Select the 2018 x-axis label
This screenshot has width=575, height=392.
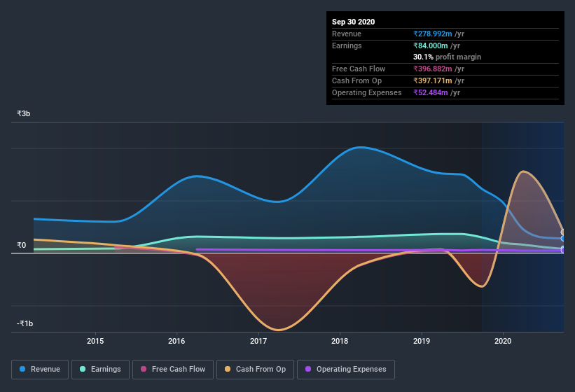click(x=340, y=341)
